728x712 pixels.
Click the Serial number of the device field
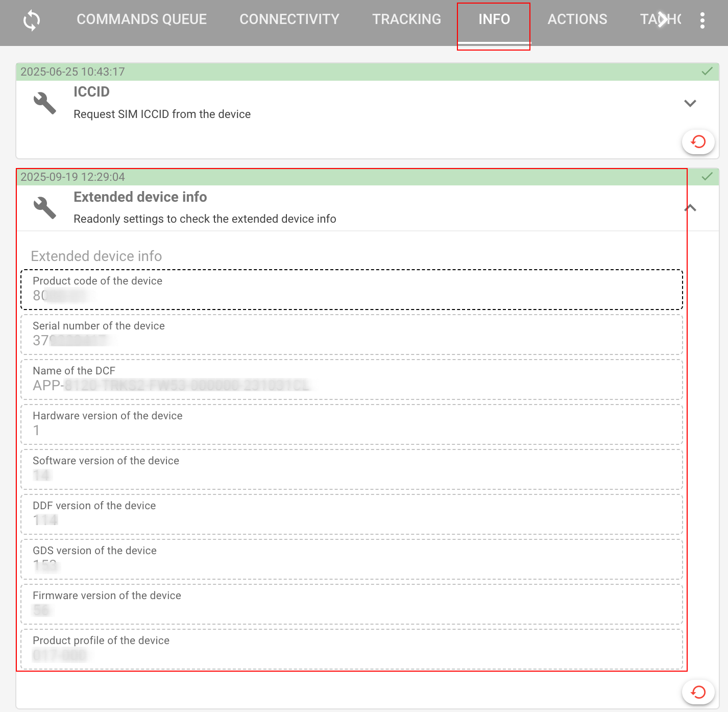click(x=351, y=335)
